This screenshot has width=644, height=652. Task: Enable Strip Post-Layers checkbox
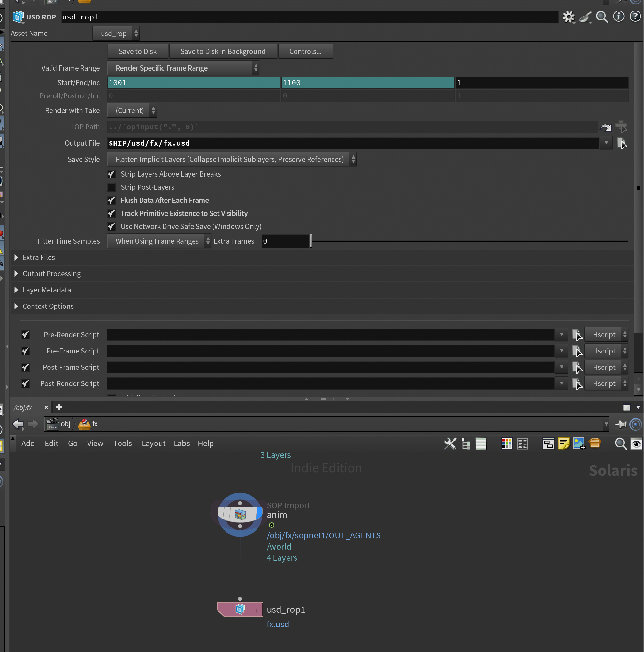point(111,187)
